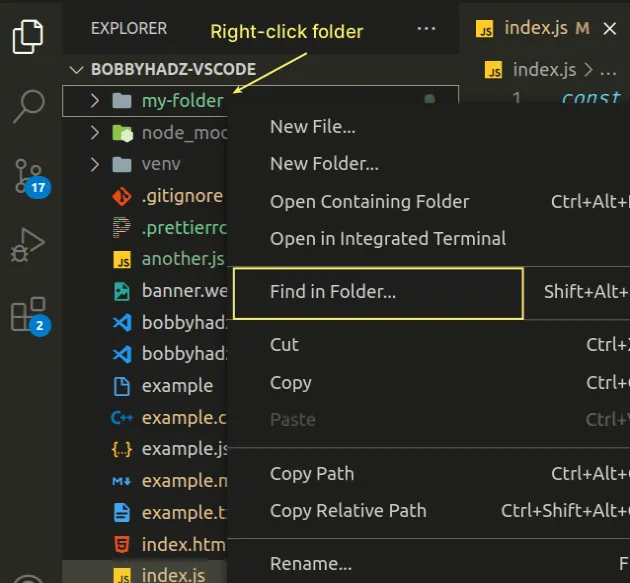This screenshot has height=583, width=630.
Task: Click the Markdown icon of example.m file
Action: coord(121,481)
